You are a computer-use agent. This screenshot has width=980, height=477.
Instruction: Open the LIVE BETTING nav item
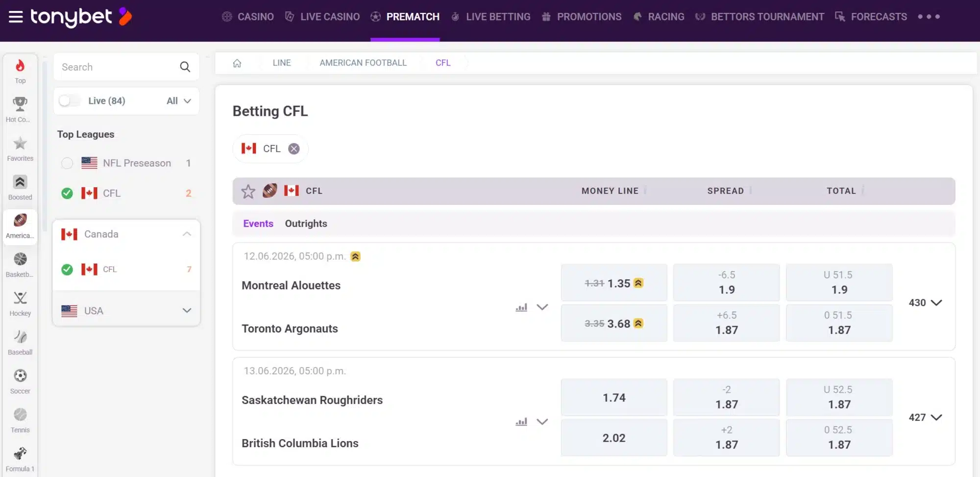pyautogui.click(x=490, y=17)
